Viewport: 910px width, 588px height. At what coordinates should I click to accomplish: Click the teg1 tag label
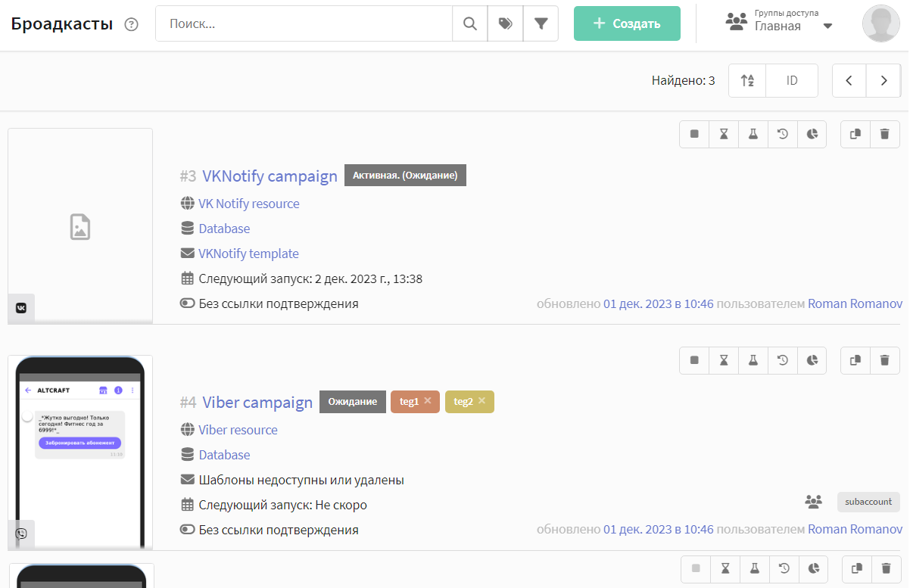coord(409,402)
